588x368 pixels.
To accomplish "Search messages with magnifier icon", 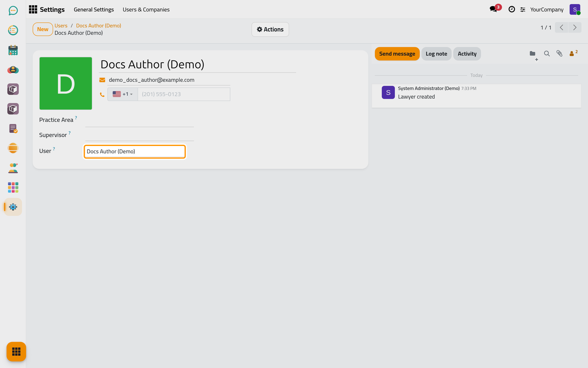I will [547, 54].
